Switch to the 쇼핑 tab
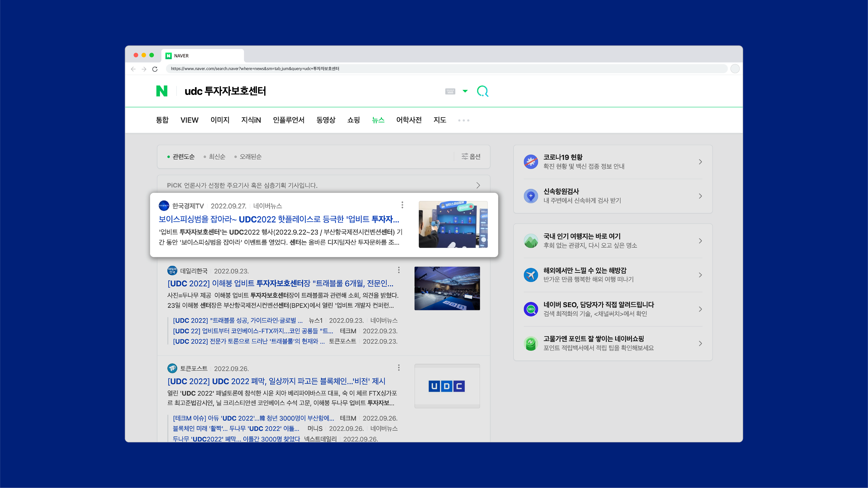This screenshot has width=868, height=488. [354, 120]
